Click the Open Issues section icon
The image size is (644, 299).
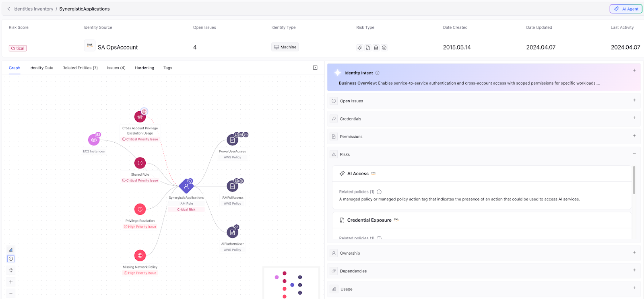pyautogui.click(x=334, y=101)
